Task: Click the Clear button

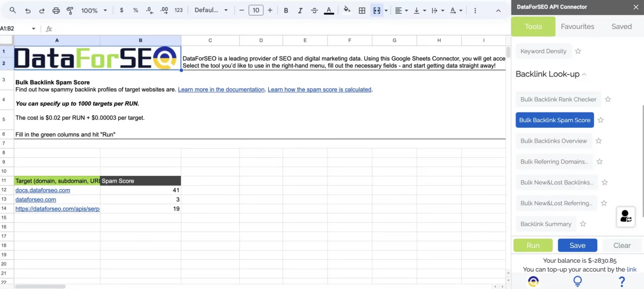Action: coord(622,245)
